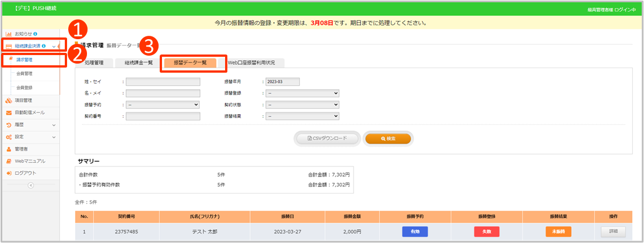Click the CSVダウンロード button
The image size is (644, 243).
tap(327, 139)
